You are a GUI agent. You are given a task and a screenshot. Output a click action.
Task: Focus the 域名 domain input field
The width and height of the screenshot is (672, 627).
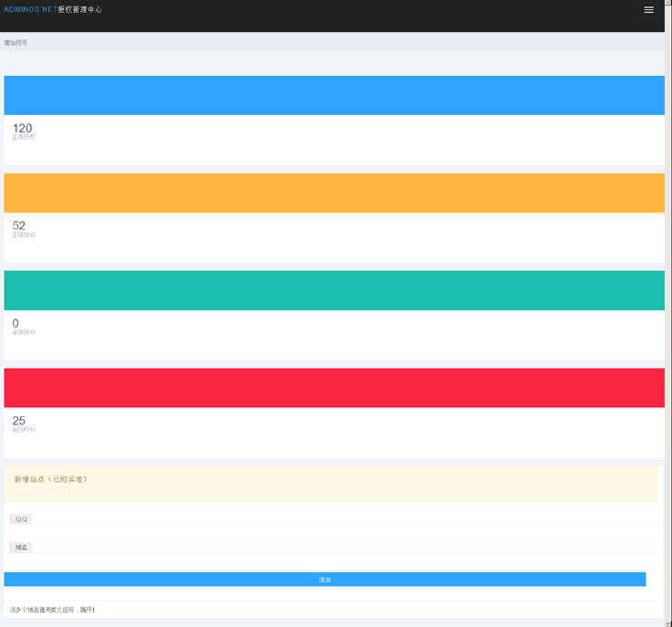tap(336, 562)
